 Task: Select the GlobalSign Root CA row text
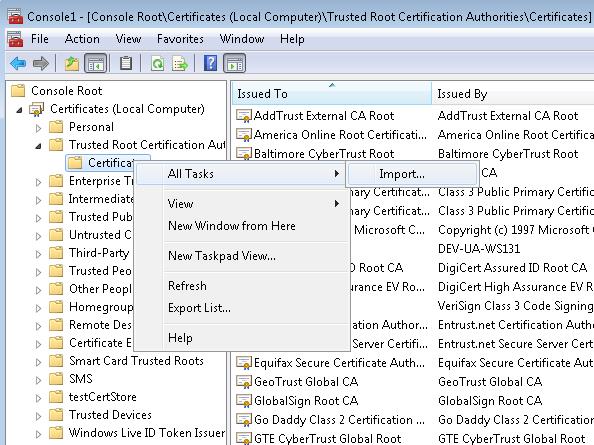click(306, 401)
